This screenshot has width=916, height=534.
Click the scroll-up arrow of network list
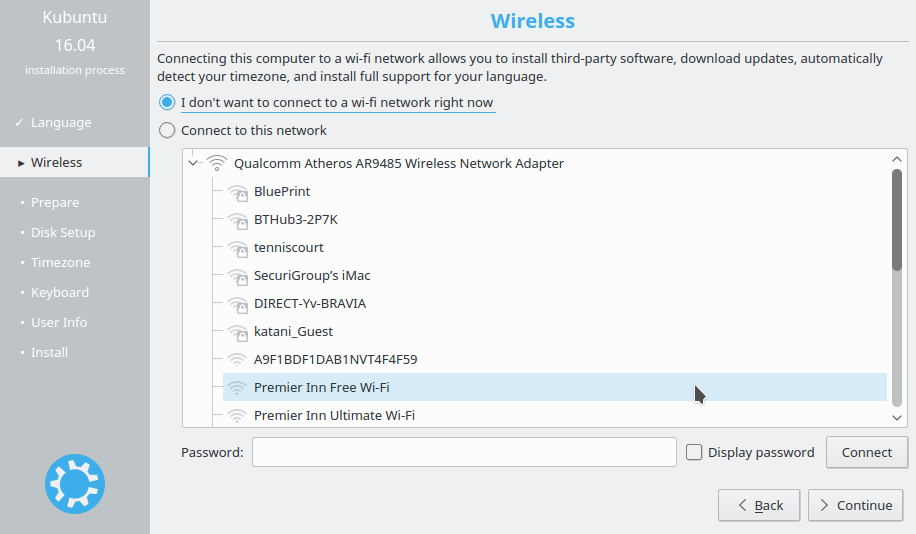click(x=897, y=159)
